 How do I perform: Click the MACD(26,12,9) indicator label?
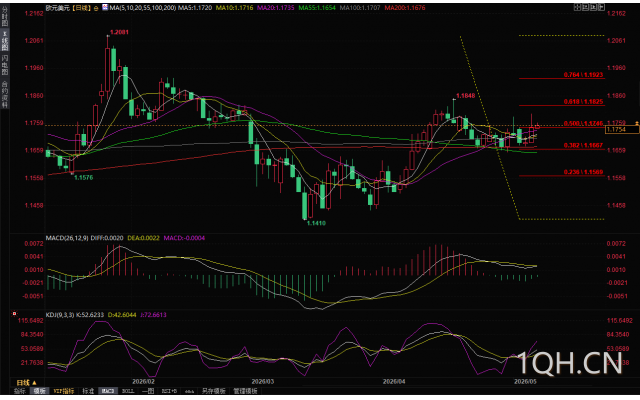[67, 238]
